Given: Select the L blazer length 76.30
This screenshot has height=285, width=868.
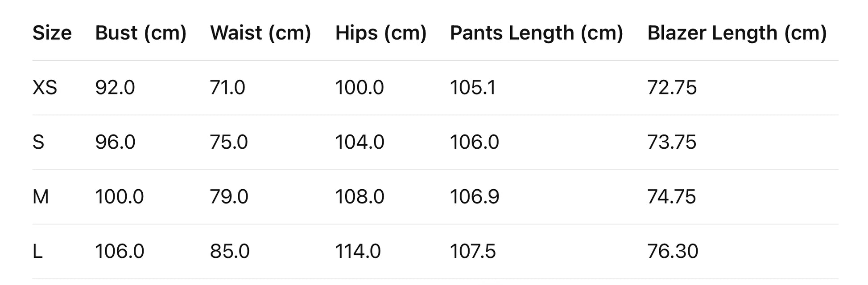Looking at the screenshot, I should (x=673, y=251).
